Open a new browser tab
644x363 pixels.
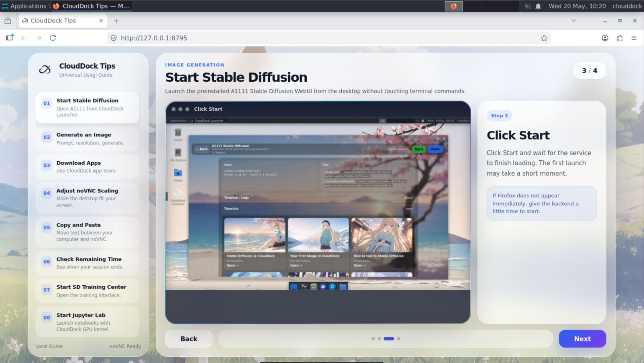(x=116, y=21)
